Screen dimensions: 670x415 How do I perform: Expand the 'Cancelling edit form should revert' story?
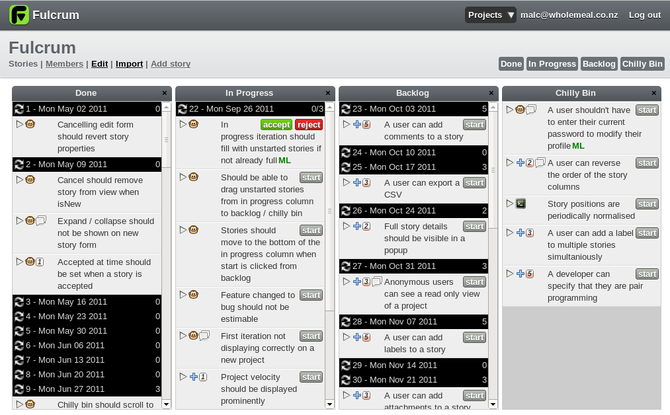19,124
